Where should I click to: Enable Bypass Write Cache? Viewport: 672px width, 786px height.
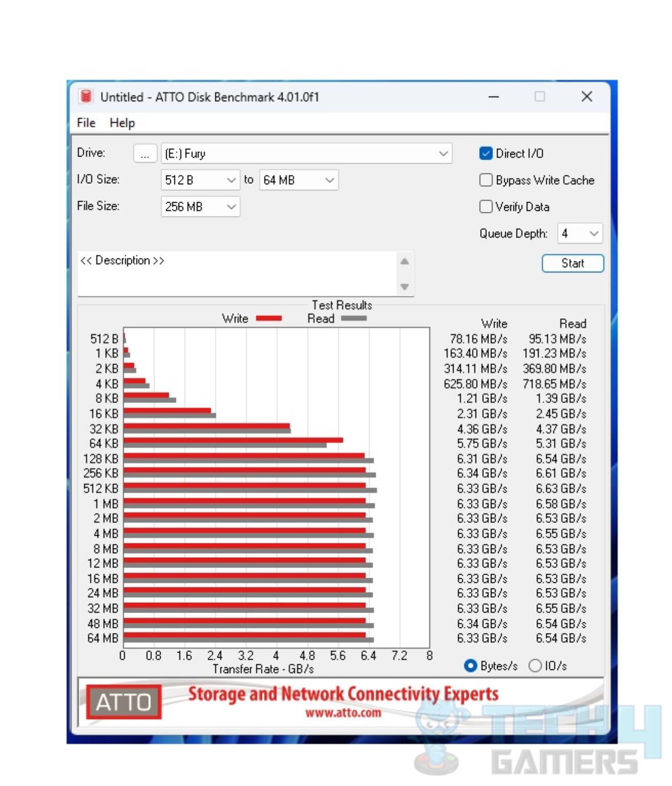click(x=486, y=180)
